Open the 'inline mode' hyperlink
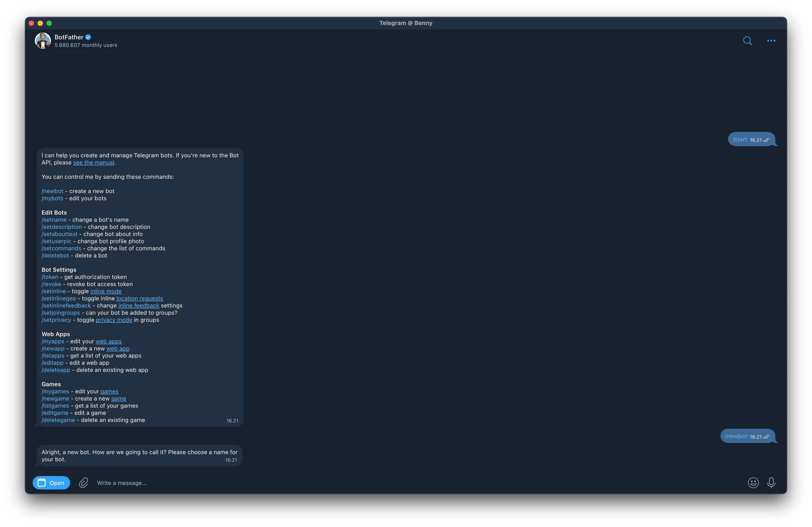 pos(106,291)
